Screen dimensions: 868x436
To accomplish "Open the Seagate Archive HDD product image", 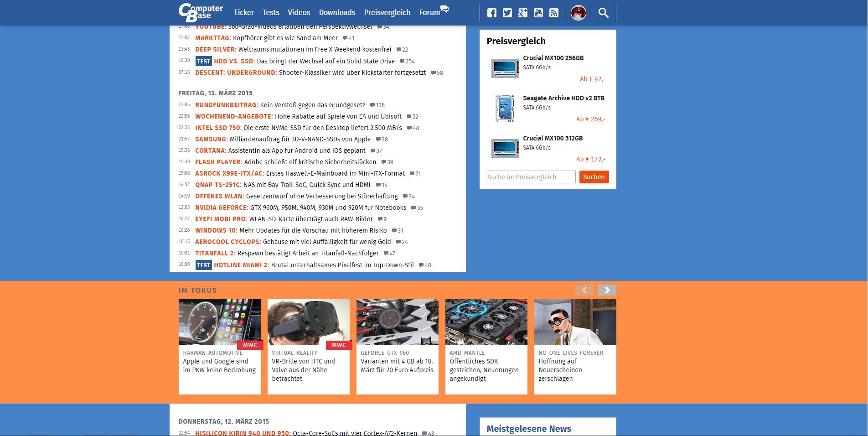I will tap(505, 109).
